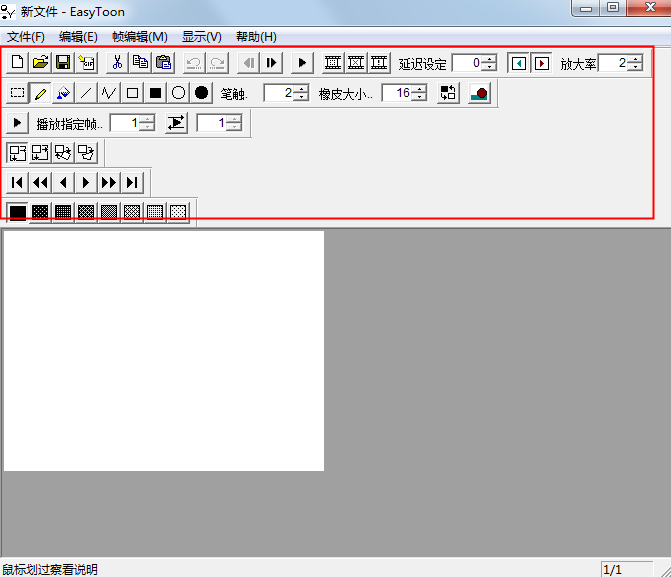This screenshot has height=577, width=671.
Task: Step to previous frame in top toolbar
Action: [x=248, y=63]
